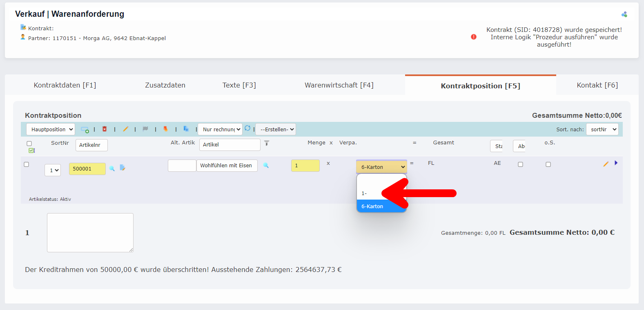Click the red delete position icon
644x310 pixels.
click(x=105, y=129)
